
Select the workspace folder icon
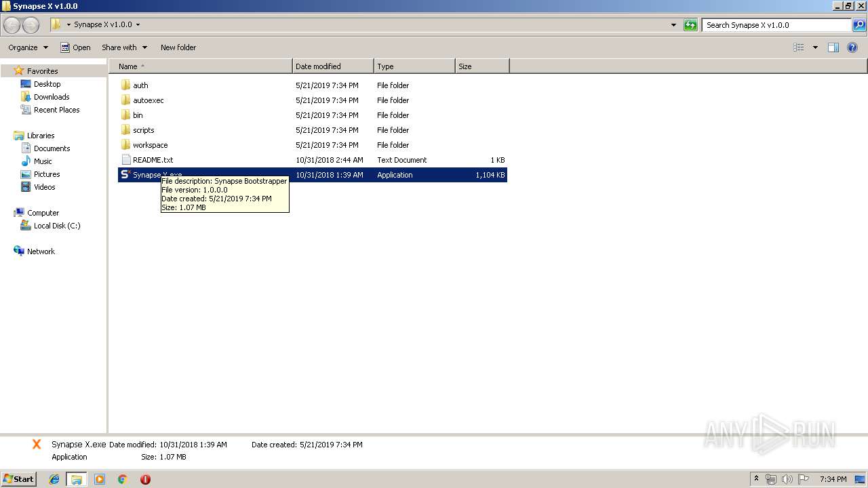[x=125, y=145]
